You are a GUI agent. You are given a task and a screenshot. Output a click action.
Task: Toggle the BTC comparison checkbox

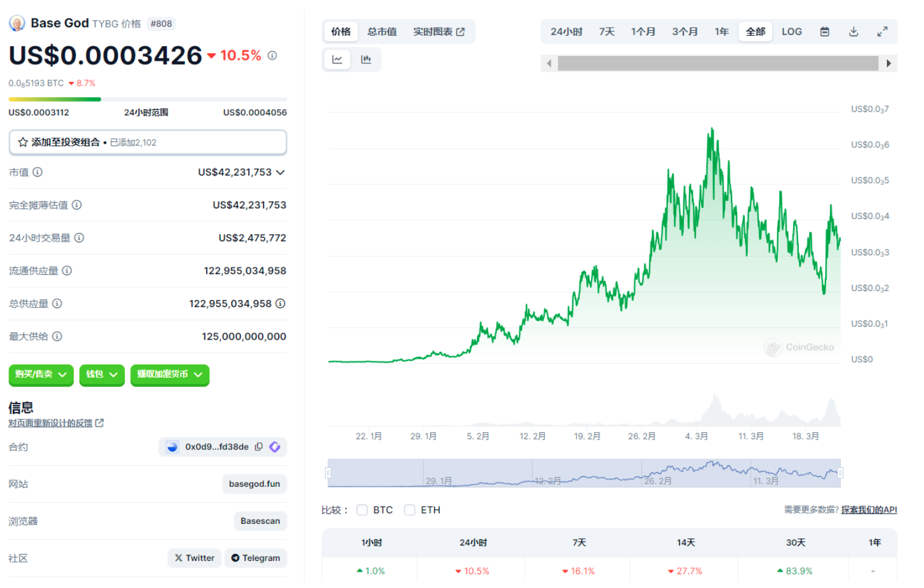(362, 510)
